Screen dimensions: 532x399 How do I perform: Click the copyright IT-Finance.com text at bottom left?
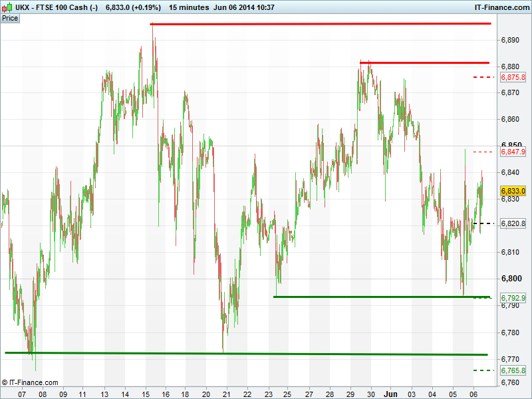(x=30, y=382)
